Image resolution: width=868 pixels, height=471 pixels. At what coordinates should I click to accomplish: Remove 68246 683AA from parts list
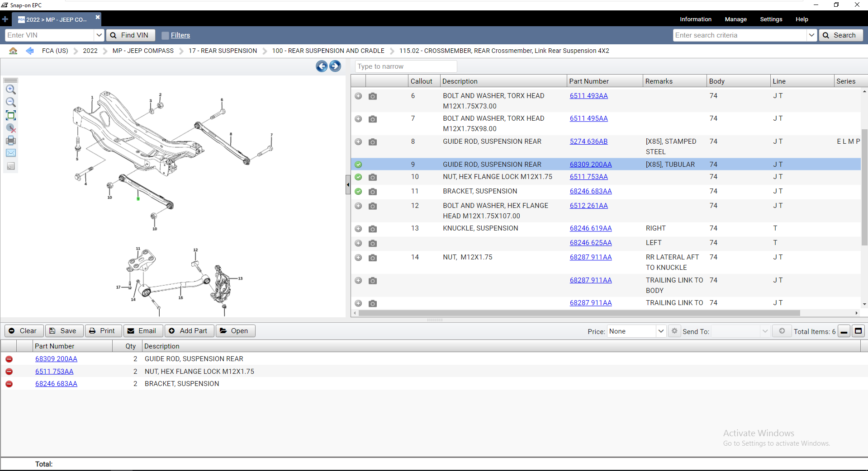(9, 384)
